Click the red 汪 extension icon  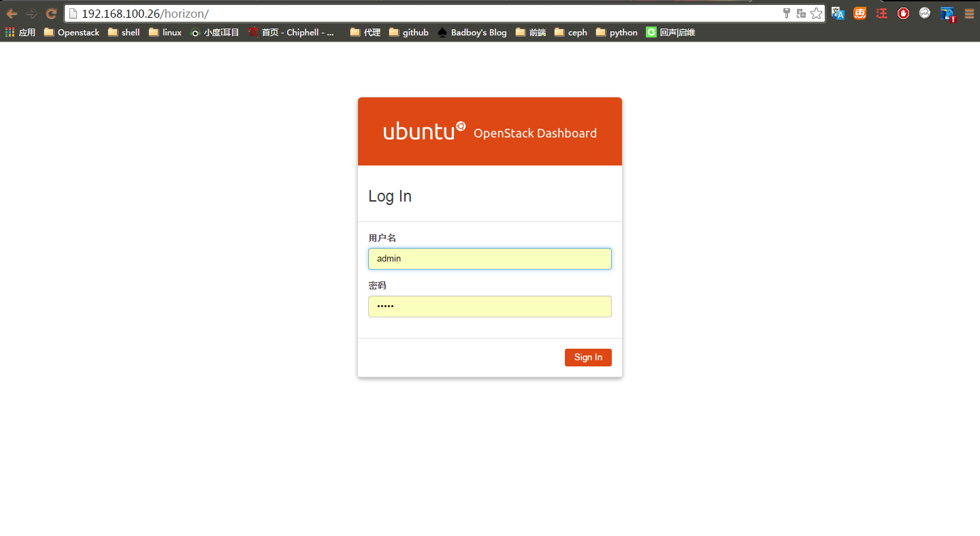[x=882, y=13]
